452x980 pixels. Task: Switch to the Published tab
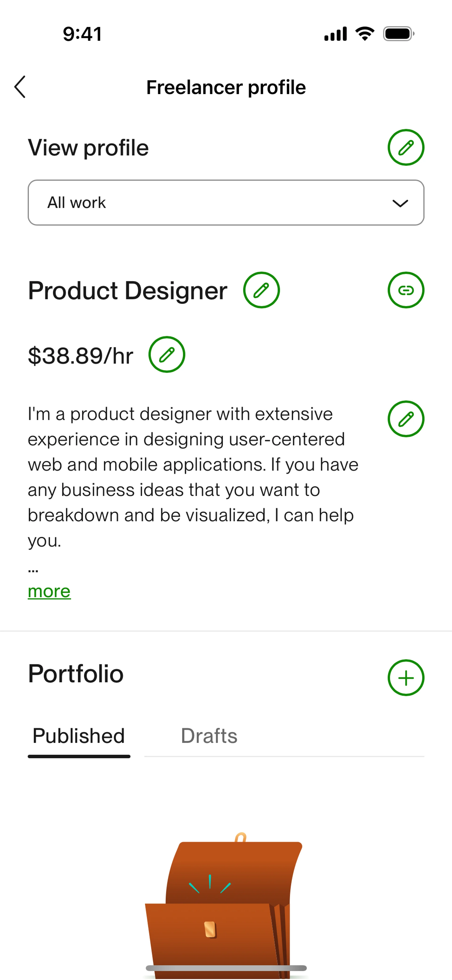tap(79, 736)
